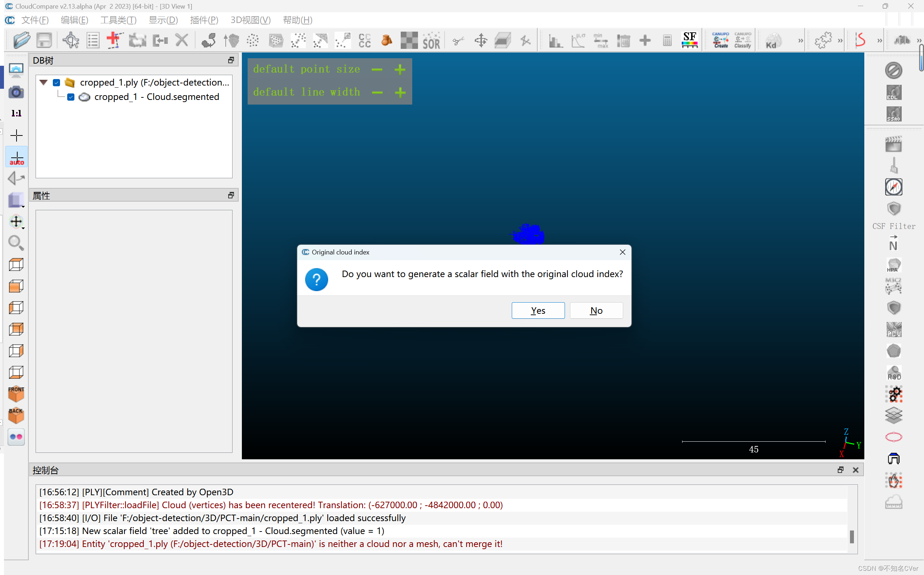Select the Segment (scissors) tool
This screenshot has height=575, width=924.
458,40
